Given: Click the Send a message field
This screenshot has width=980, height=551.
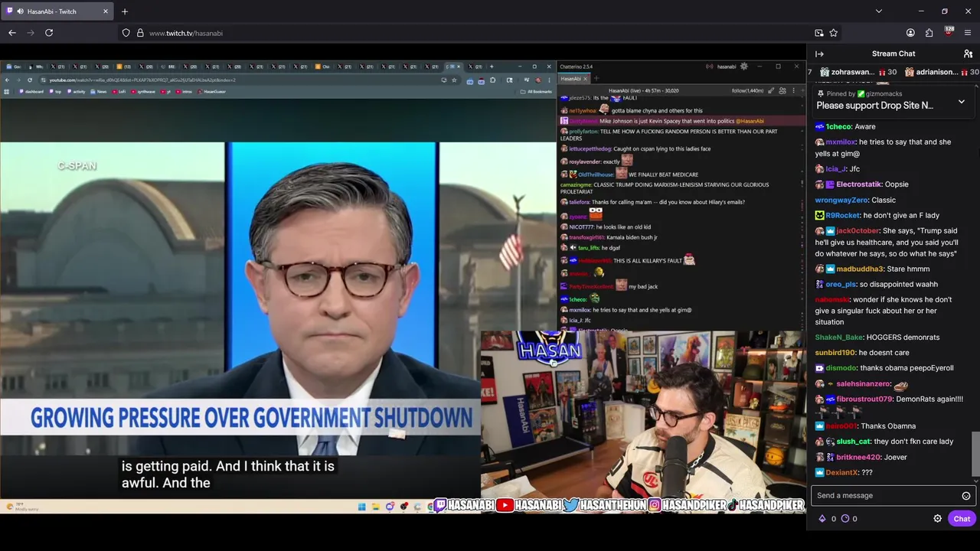Looking at the screenshot, I should click(893, 496).
